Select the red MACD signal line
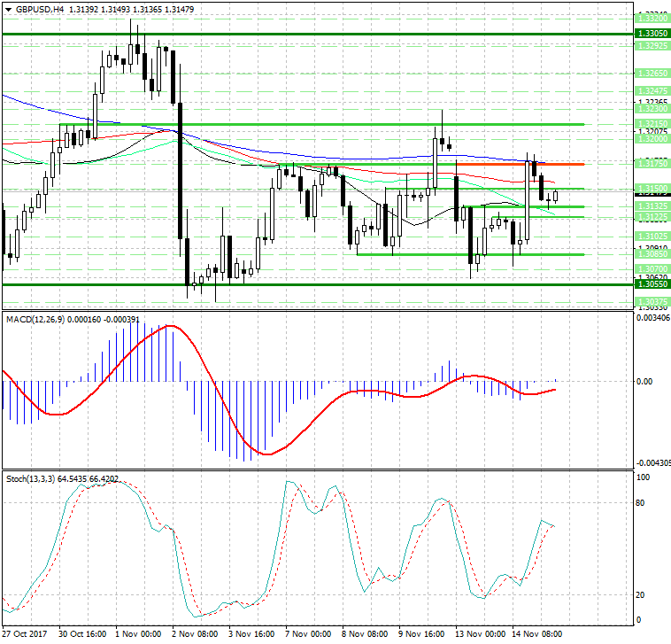The width and height of the screenshot is (671, 644). click(x=266, y=454)
